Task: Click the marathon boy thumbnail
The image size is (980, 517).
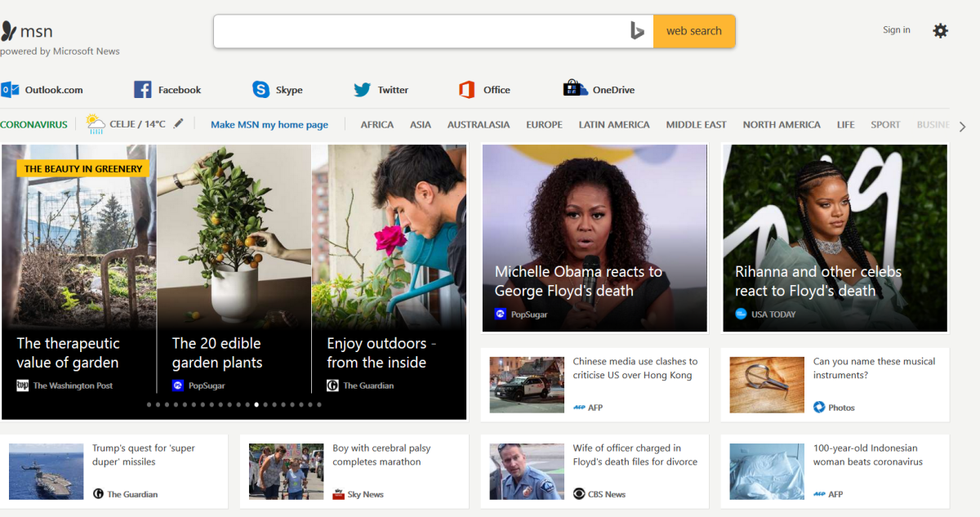Action: click(x=286, y=471)
